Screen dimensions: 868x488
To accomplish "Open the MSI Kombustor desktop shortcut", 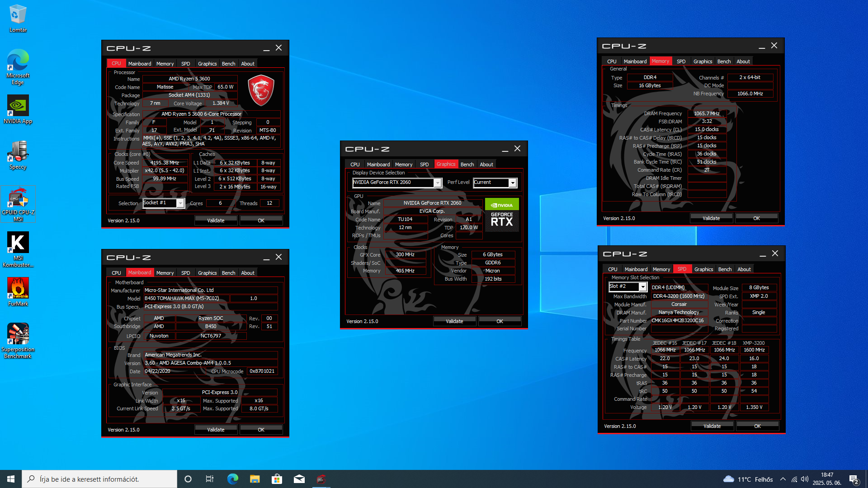I will (x=18, y=249).
